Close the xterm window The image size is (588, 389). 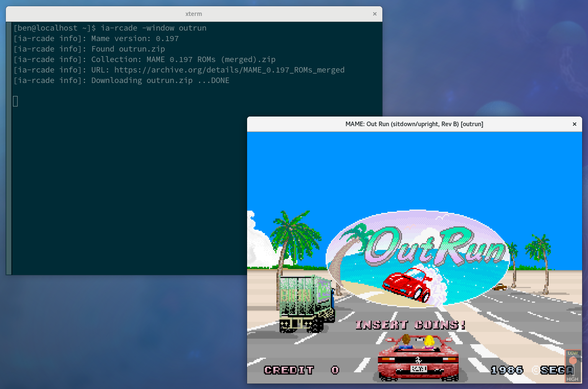[x=375, y=14]
